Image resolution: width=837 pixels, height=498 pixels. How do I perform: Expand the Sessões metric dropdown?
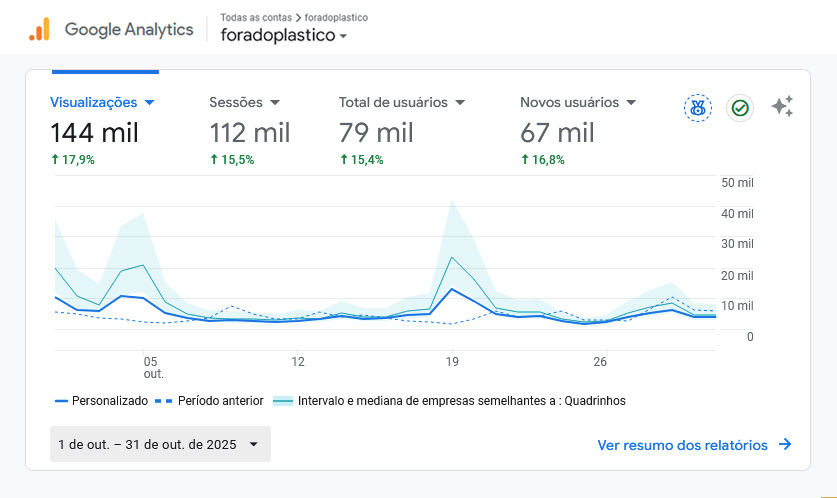[275, 102]
